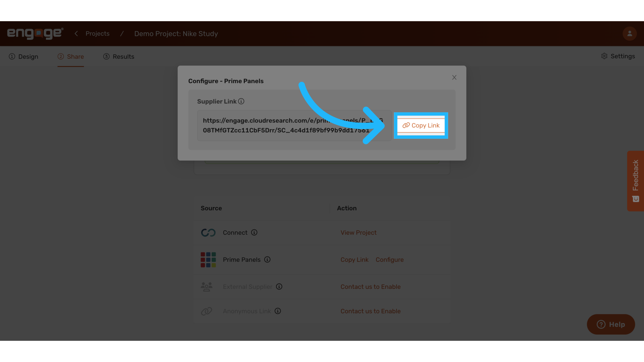Switch to the Share tab
644x362 pixels.
coord(70,56)
